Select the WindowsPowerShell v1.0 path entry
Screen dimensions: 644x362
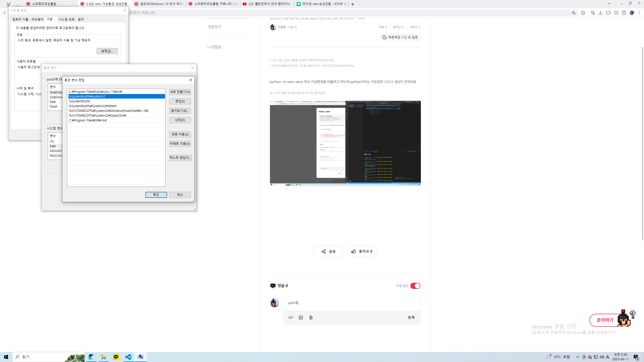tap(116, 111)
